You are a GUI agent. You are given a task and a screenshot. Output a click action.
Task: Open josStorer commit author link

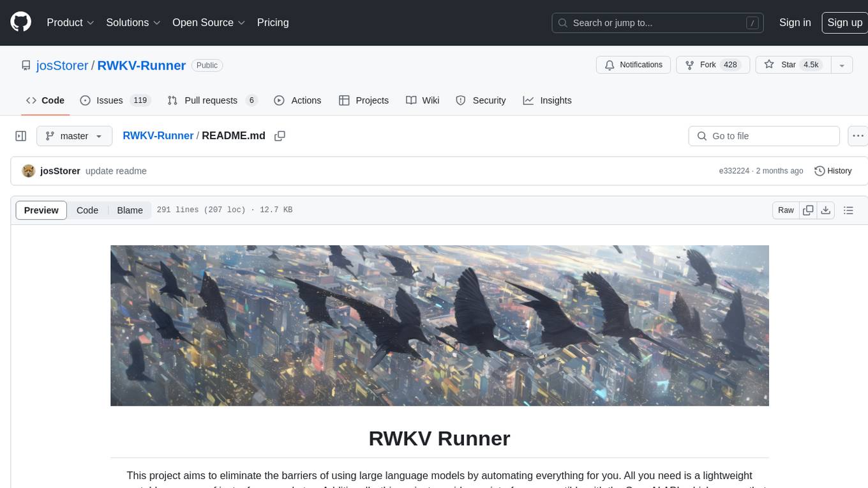(60, 171)
